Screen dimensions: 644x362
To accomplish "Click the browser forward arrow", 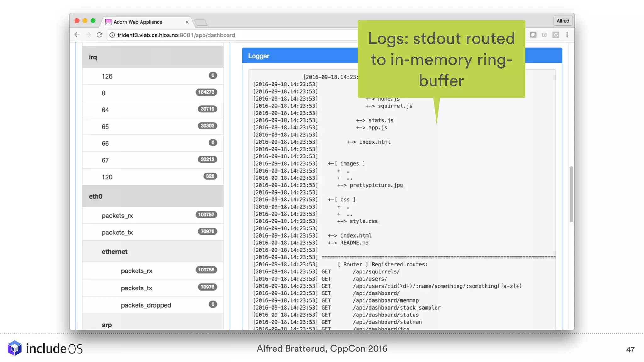I will (x=88, y=35).
